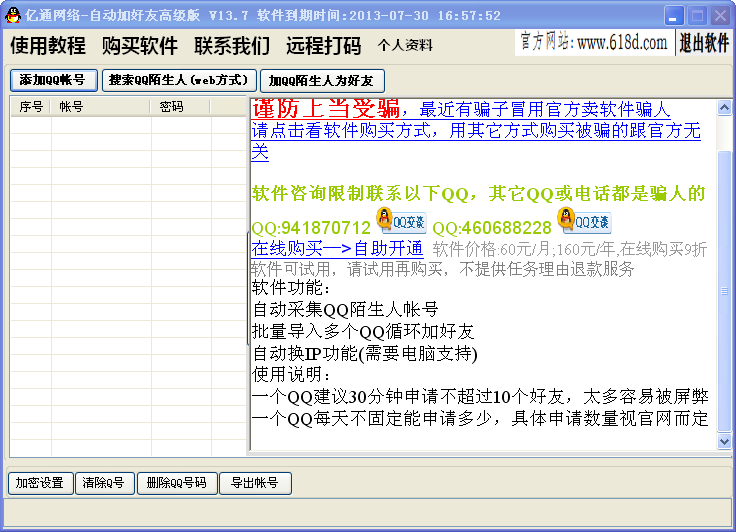
Task: Open 在线购买—>自助开通 link
Action: point(337,248)
